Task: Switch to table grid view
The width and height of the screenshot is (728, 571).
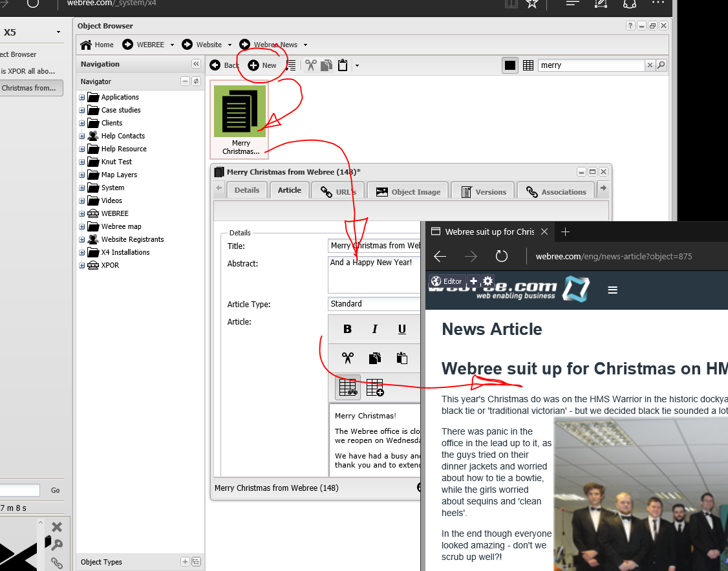Action: point(528,65)
